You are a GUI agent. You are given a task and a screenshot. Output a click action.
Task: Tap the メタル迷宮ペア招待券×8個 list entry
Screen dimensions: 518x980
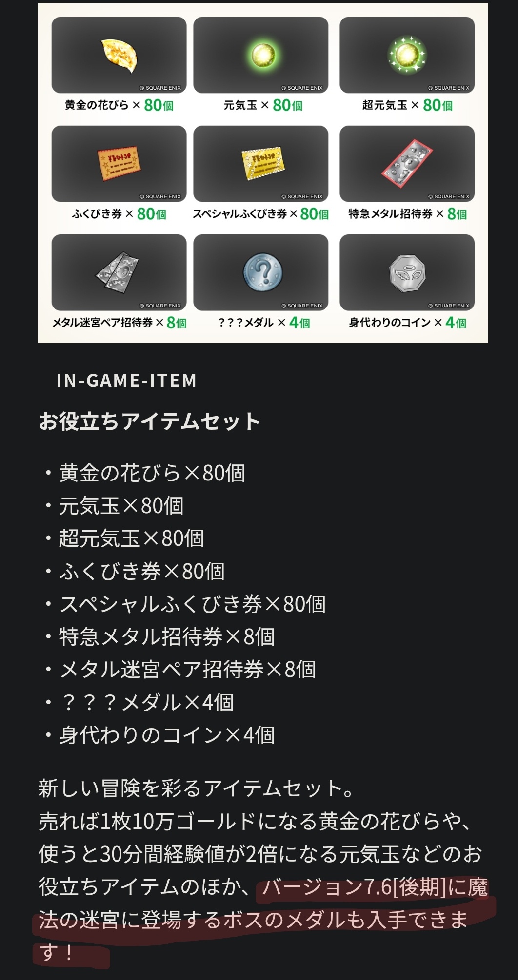(x=187, y=670)
